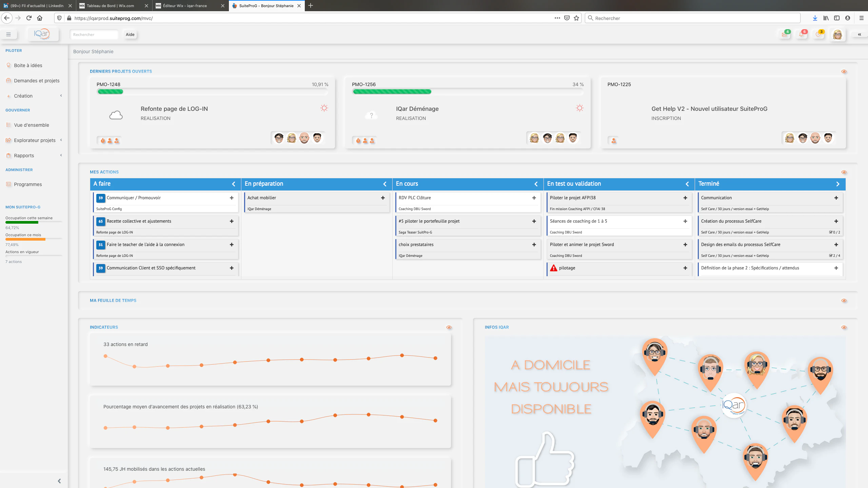Screen dimensions: 868x488
Task: Open the Refonte page de LOG-IN project
Action: pos(174,109)
